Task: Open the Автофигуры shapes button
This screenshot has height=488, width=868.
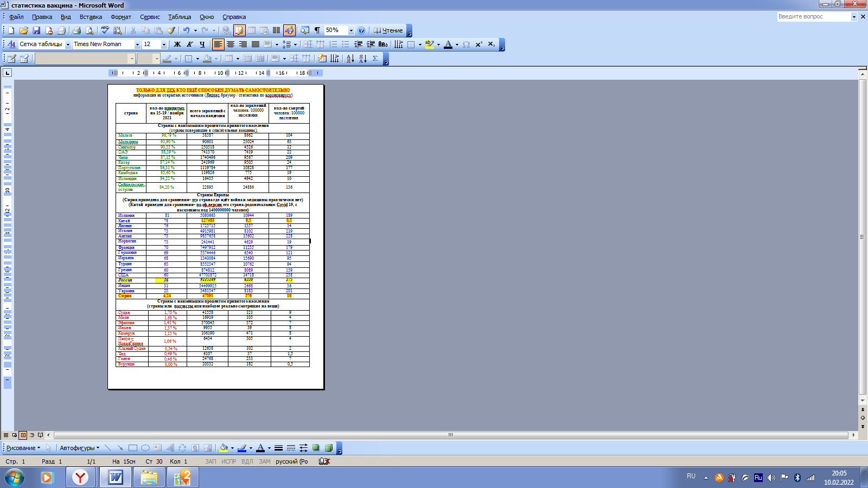Action: 79,448
